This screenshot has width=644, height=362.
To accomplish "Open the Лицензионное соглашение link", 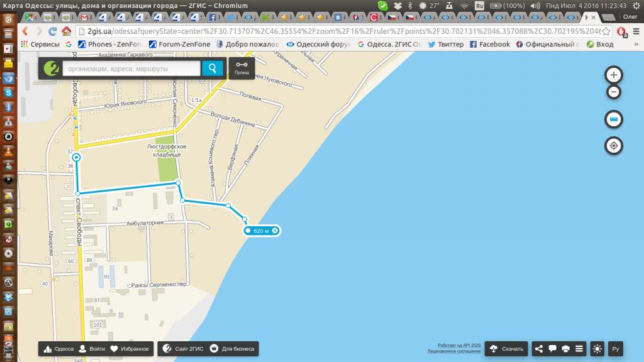I will pyautogui.click(x=453, y=352).
